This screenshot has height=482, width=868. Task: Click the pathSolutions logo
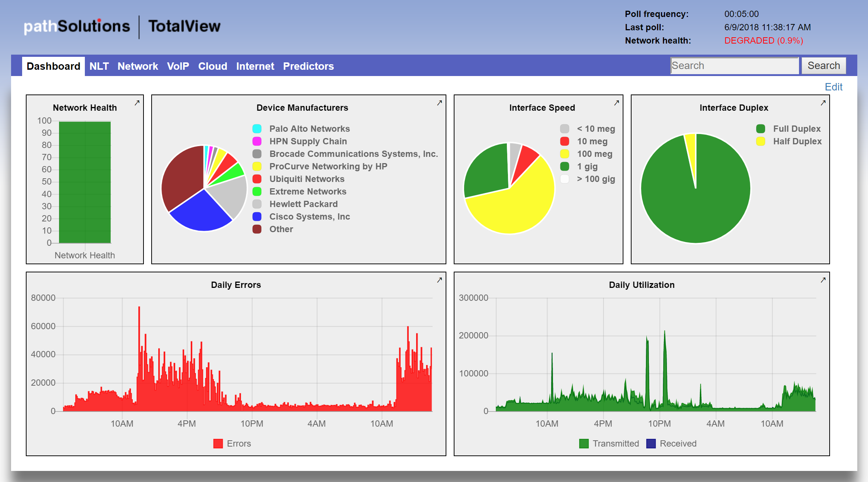click(x=77, y=26)
